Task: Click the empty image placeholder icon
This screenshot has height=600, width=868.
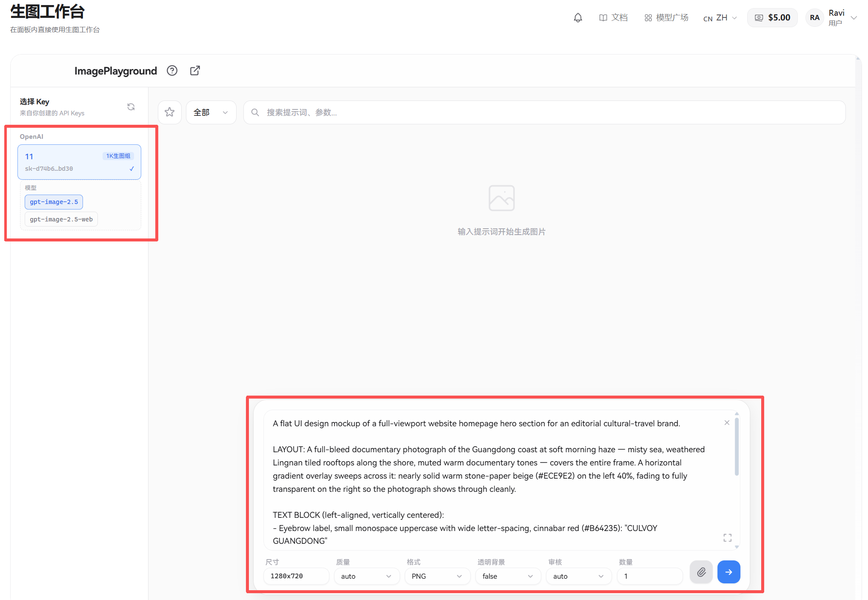Action: [x=502, y=198]
